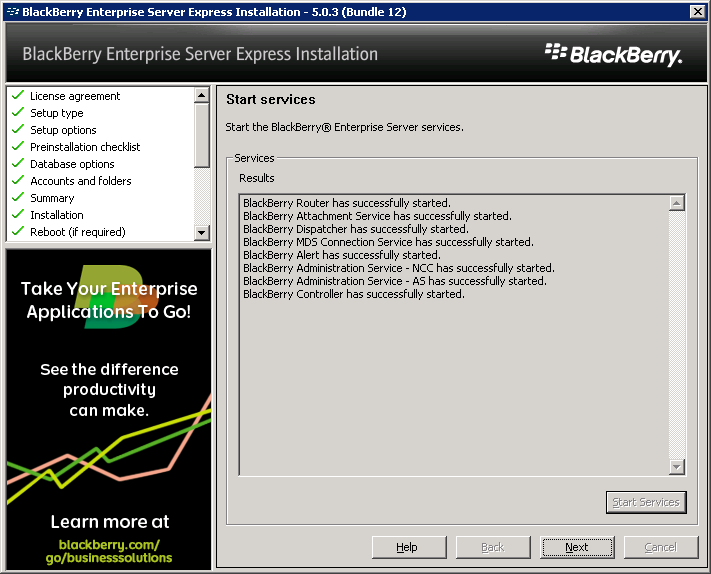
Task: Click up arrow of Results scrollbar
Action: coord(677,203)
